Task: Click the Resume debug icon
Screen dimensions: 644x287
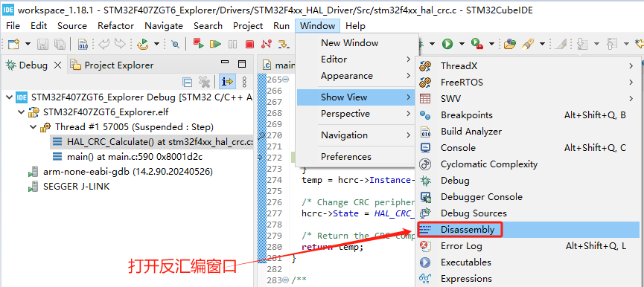Action: click(215, 44)
